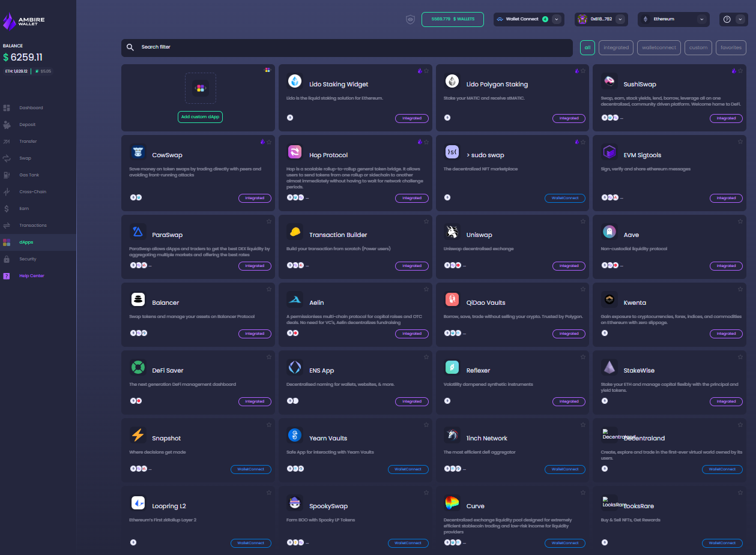Toggle favorite star on Lido Staking Widget
Screen dimensions: 756x555
(x=426, y=71)
